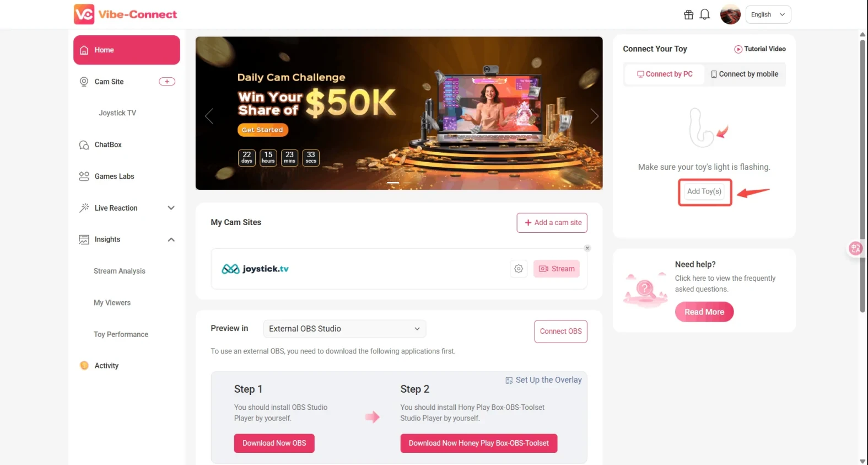Open the Tutorial Video link
The image size is (868, 465).
click(760, 49)
